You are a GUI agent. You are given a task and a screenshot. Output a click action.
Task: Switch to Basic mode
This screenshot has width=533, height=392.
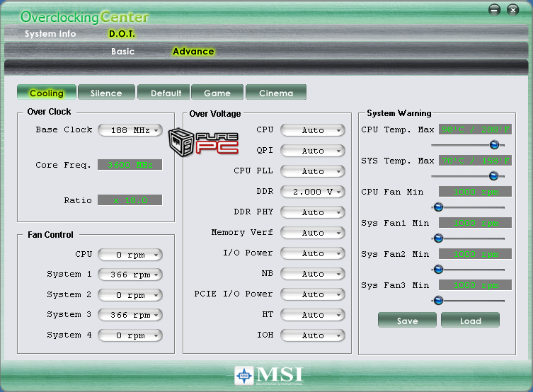122,51
